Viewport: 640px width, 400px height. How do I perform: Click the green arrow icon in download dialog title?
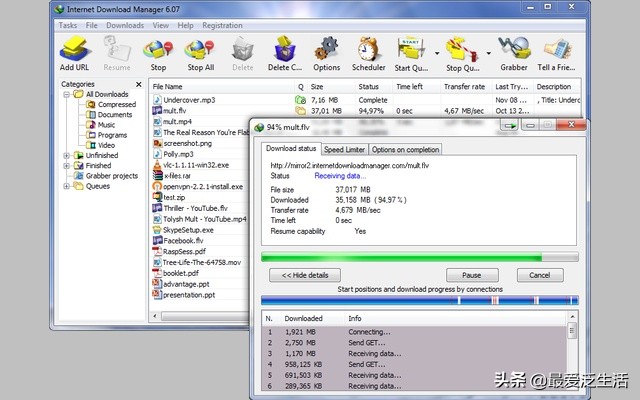coord(509,125)
